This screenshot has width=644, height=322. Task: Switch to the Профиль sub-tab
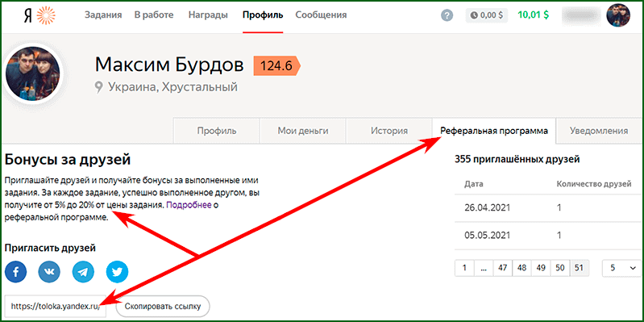pyautogui.click(x=217, y=131)
